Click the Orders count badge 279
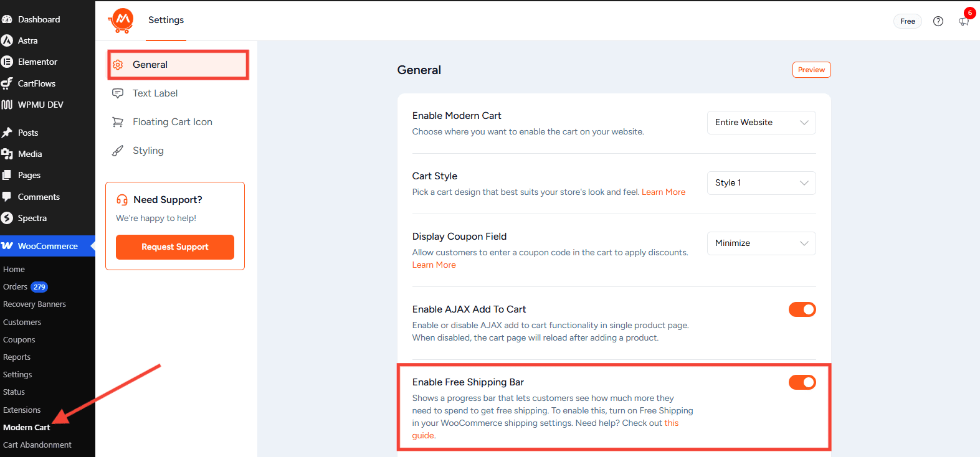980x457 pixels. pyautogui.click(x=39, y=287)
